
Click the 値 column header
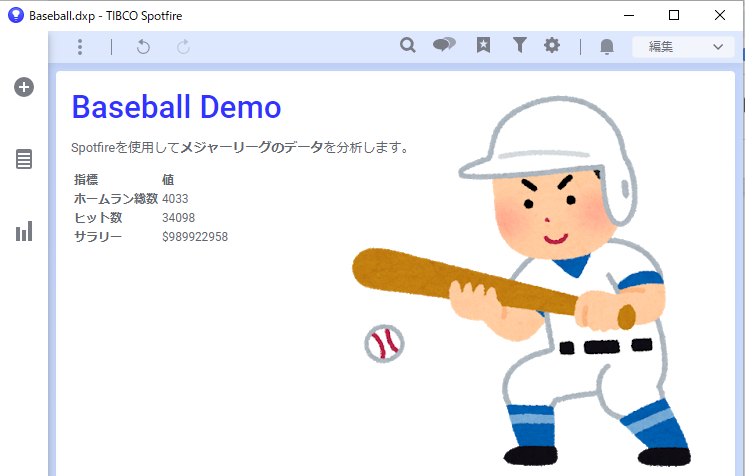coord(168,180)
